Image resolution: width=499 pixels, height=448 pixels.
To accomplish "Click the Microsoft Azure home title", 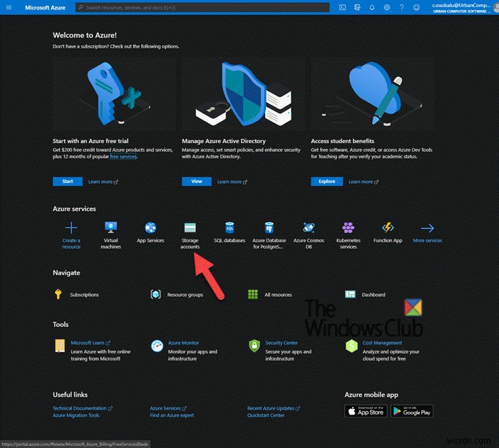I will 45,8.
